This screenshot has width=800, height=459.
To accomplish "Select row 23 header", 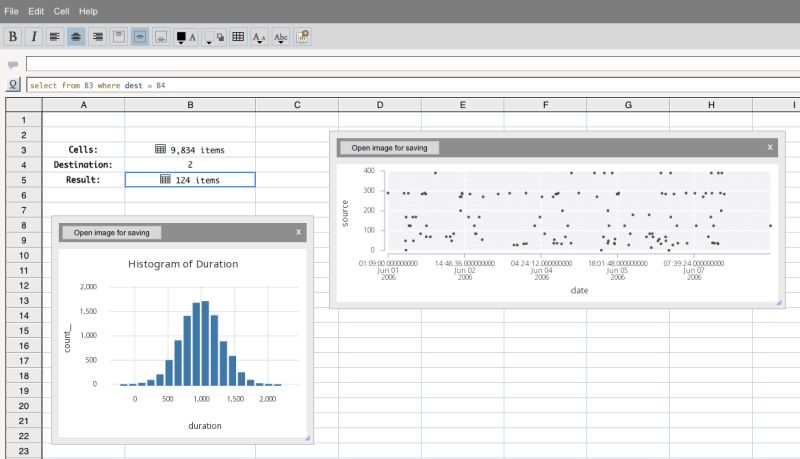I will point(23,451).
